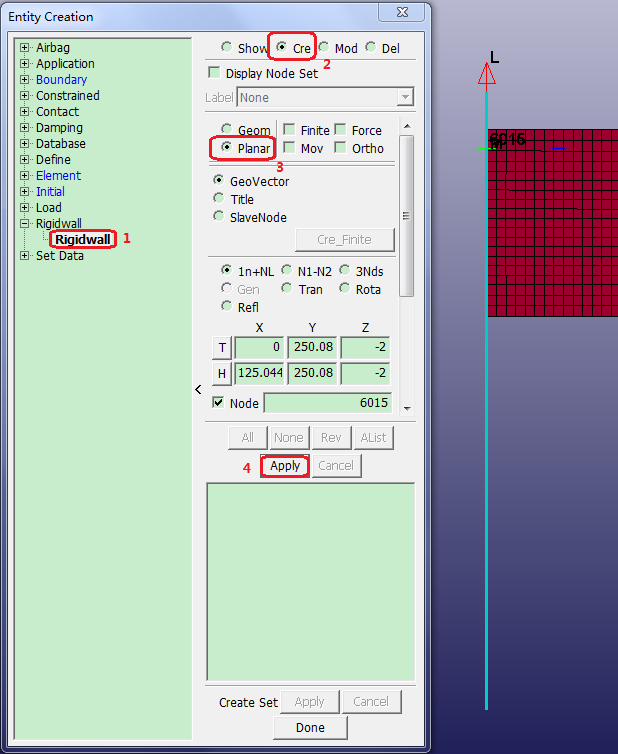Select the Planar radio option

[227, 147]
